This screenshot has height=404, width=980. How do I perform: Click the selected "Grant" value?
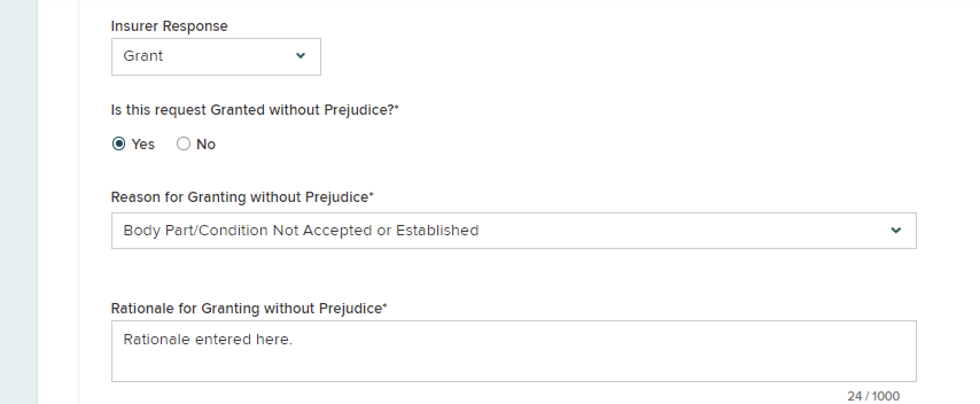(143, 56)
